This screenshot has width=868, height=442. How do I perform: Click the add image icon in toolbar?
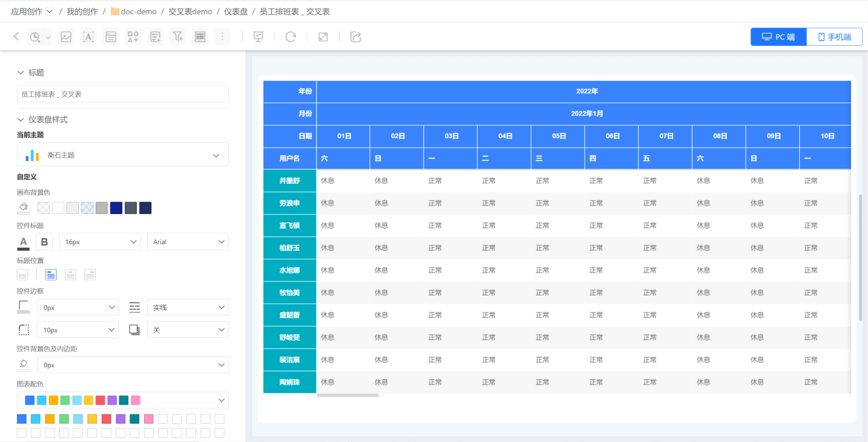tap(66, 37)
